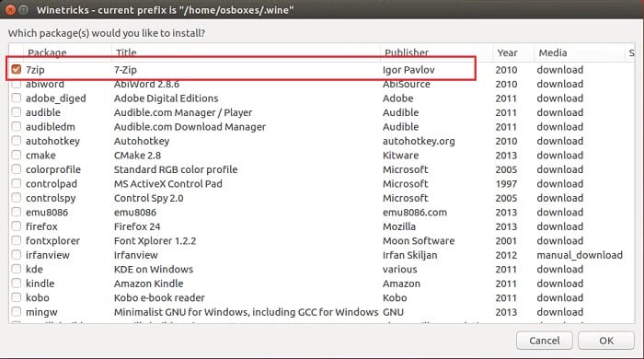
Task: Select 'AbiWord 2.8.6' title
Action: click(x=146, y=84)
